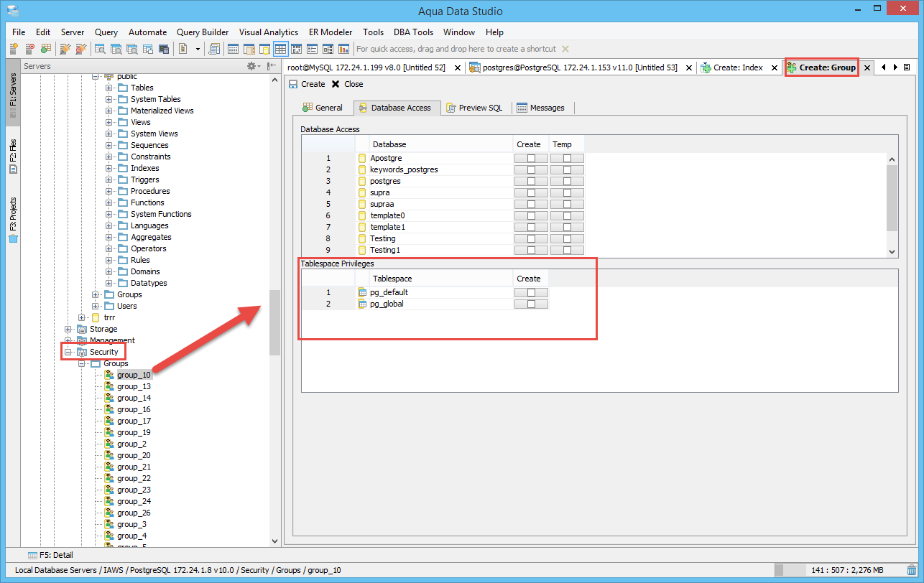Expand the Groups node above Users
The width and height of the screenshot is (924, 583).
tap(96, 294)
